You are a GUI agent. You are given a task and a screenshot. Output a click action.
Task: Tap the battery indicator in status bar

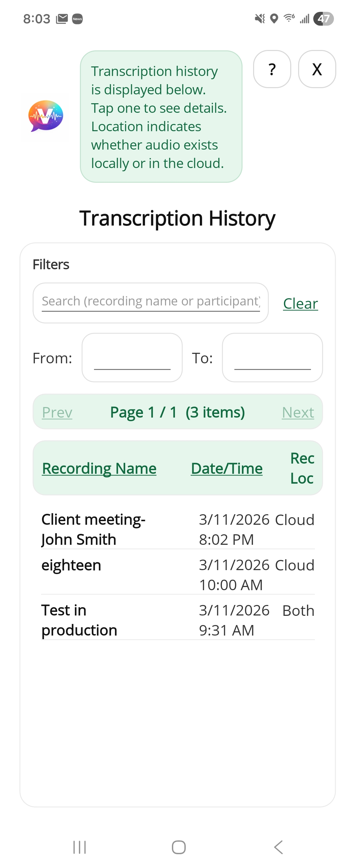pyautogui.click(x=323, y=19)
